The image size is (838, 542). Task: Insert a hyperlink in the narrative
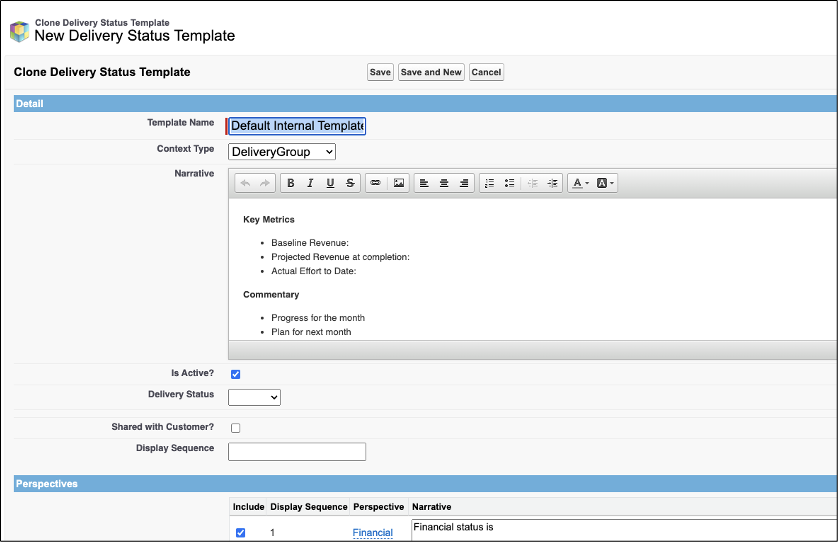[x=376, y=183]
